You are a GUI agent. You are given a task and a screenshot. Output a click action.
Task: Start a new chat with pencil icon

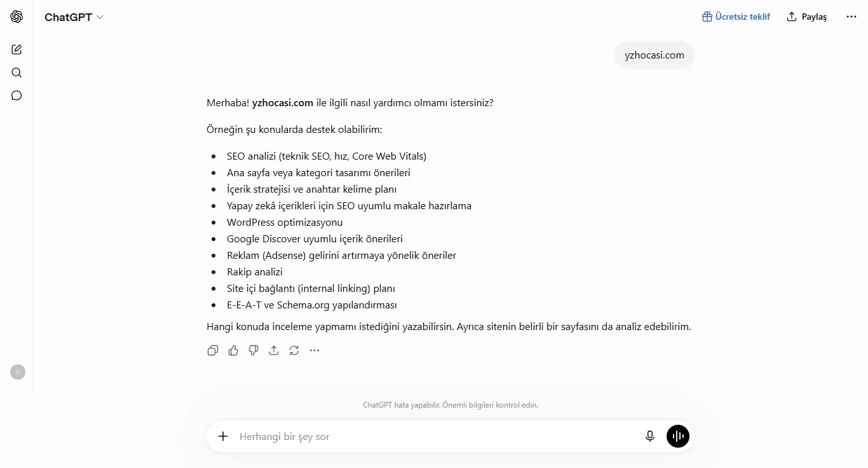point(17,50)
